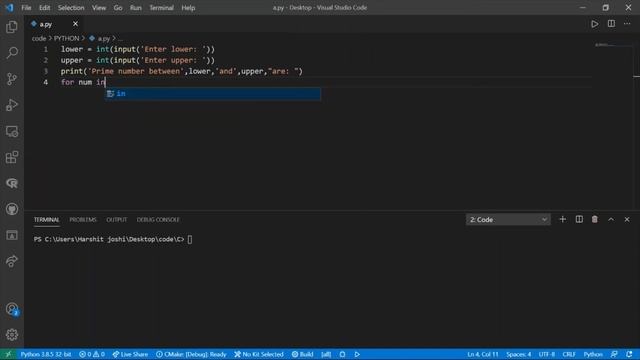The image size is (640, 360).
Task: Open Run and Debug view
Action: pyautogui.click(x=12, y=105)
